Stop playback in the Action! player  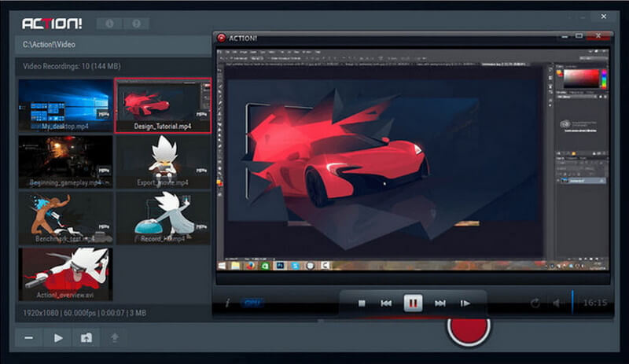[362, 303]
